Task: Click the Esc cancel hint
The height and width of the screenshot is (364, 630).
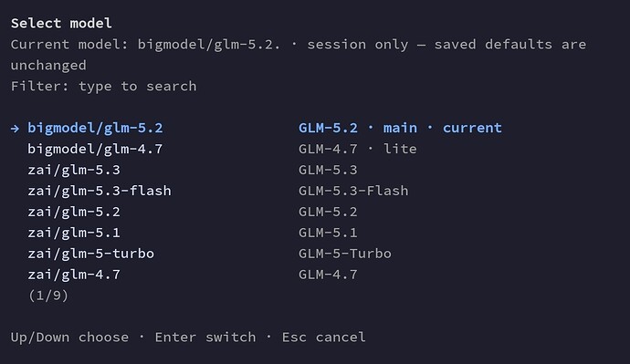Action: pos(324,338)
